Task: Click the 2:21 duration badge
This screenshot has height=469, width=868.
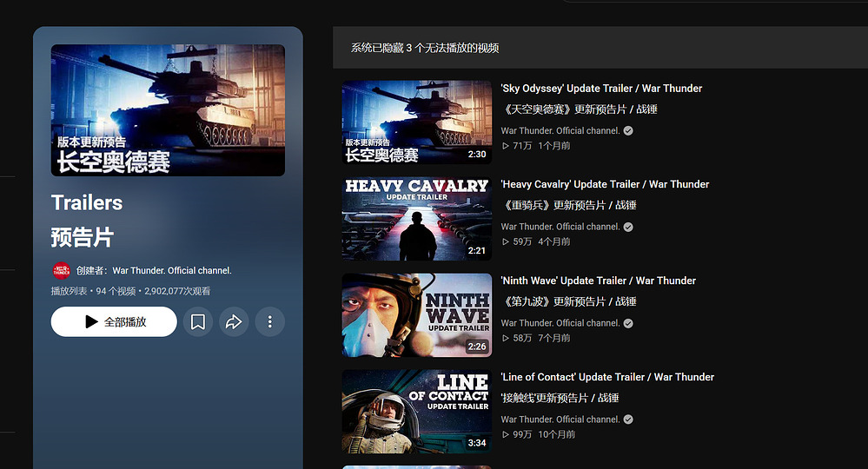Action: 477,250
